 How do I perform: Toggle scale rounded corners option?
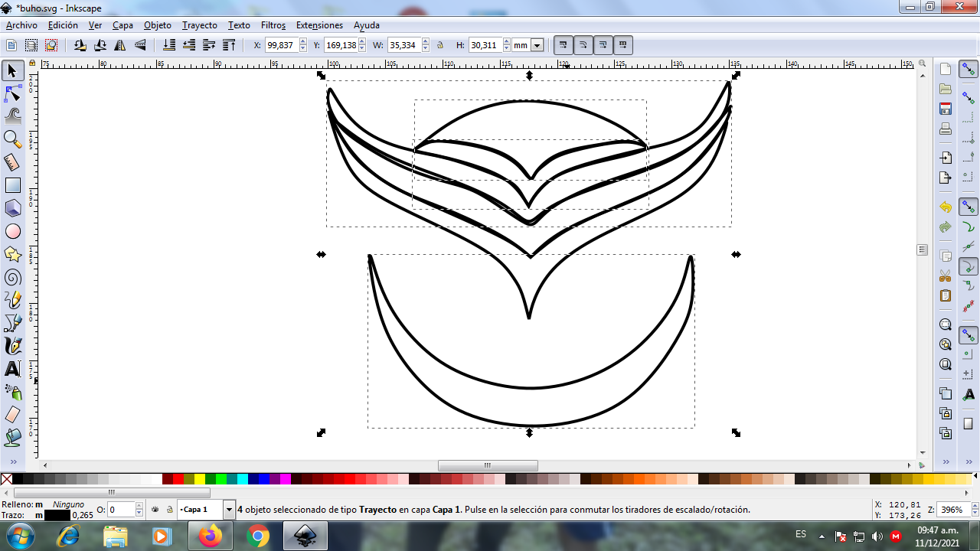[x=583, y=45]
